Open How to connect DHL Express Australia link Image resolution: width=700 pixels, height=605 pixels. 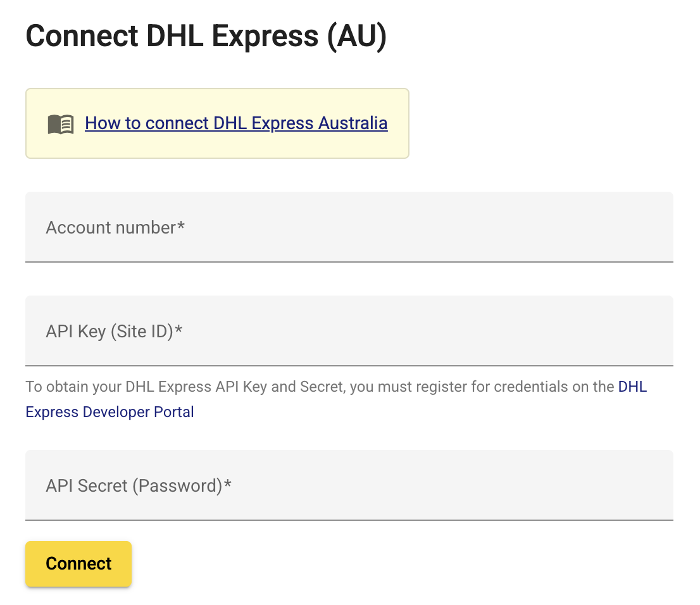point(236,123)
